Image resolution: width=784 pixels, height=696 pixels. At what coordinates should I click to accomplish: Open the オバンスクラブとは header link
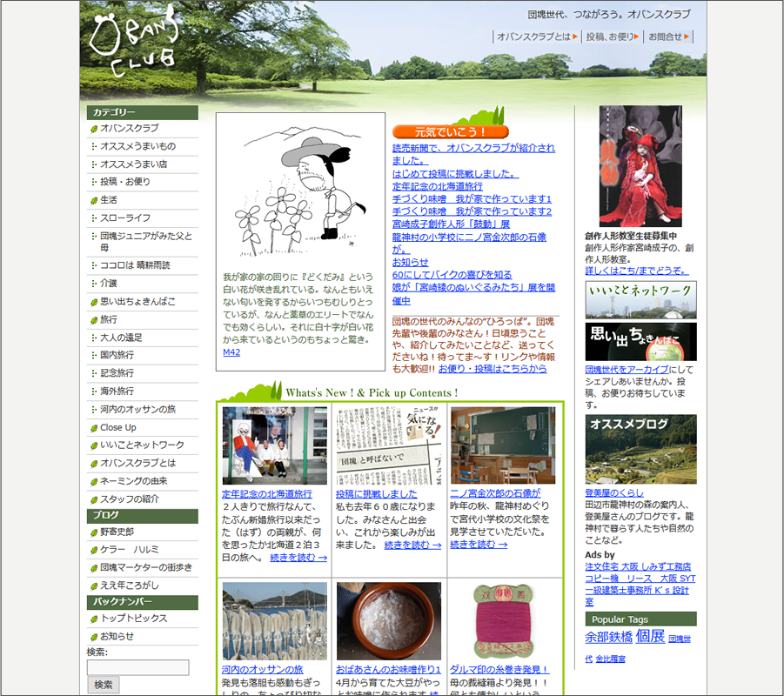coord(537,37)
